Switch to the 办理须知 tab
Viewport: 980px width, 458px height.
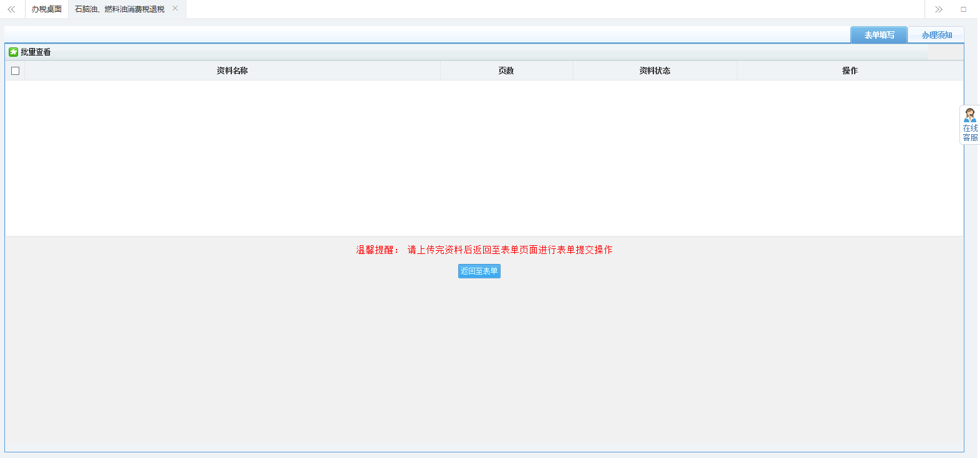tap(936, 35)
